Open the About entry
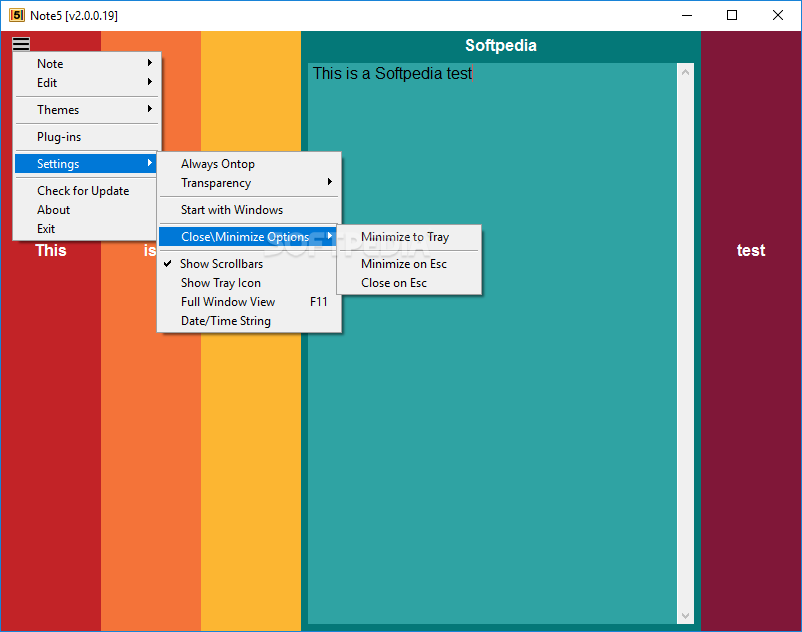 [x=87, y=210]
